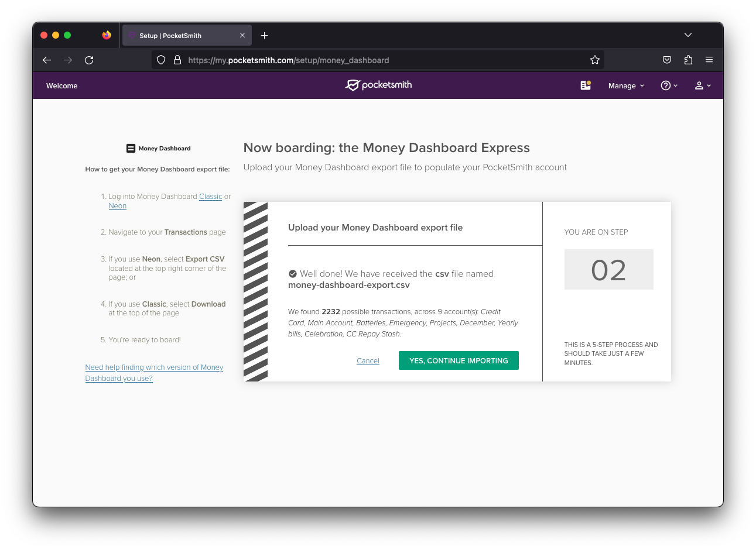Expand the chevron beside the account icon
This screenshot has width=756, height=550.
coord(709,85)
